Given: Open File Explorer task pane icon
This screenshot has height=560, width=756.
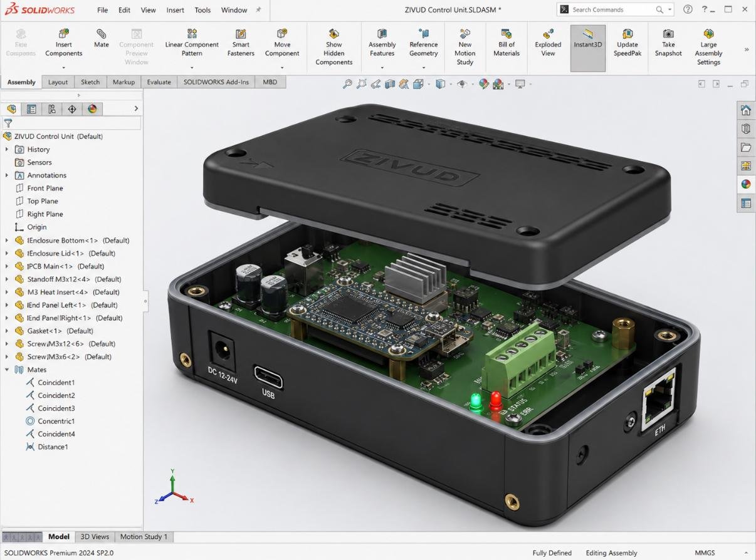Looking at the screenshot, I should (745, 147).
